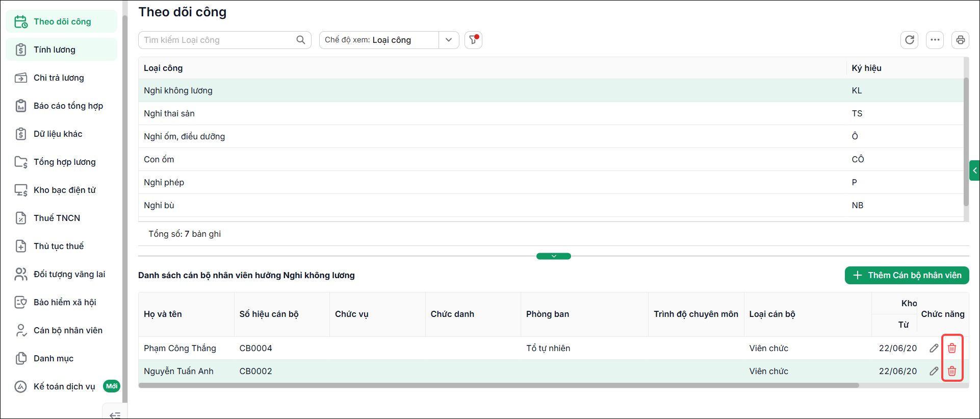This screenshot has height=419, width=980.
Task: Click Bảo hiểm xã hội shield icon
Action: pyautogui.click(x=21, y=302)
